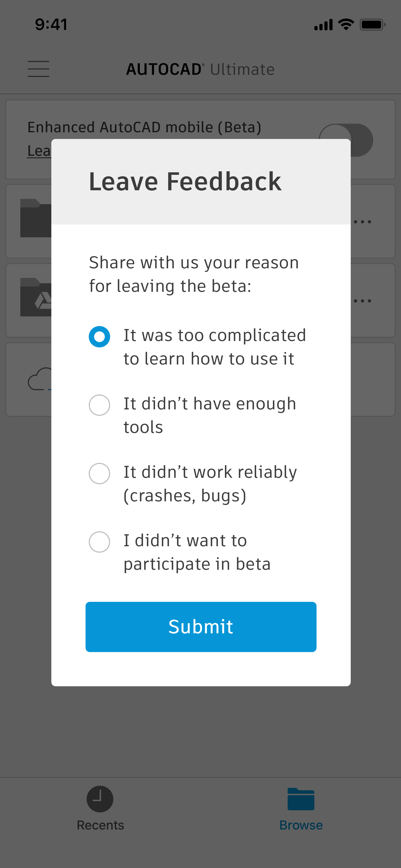Open more options for first folder row

coord(363,222)
